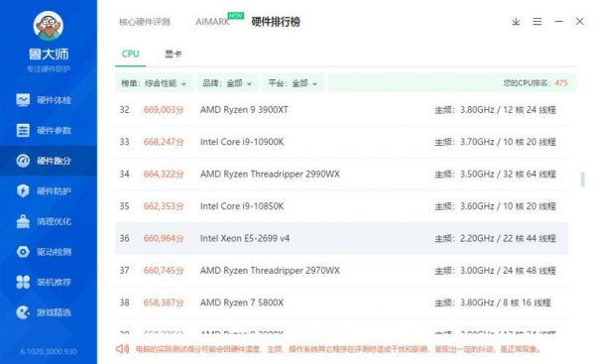
Task: Open 硬件参数 list icon in sidebar
Action: point(23,131)
